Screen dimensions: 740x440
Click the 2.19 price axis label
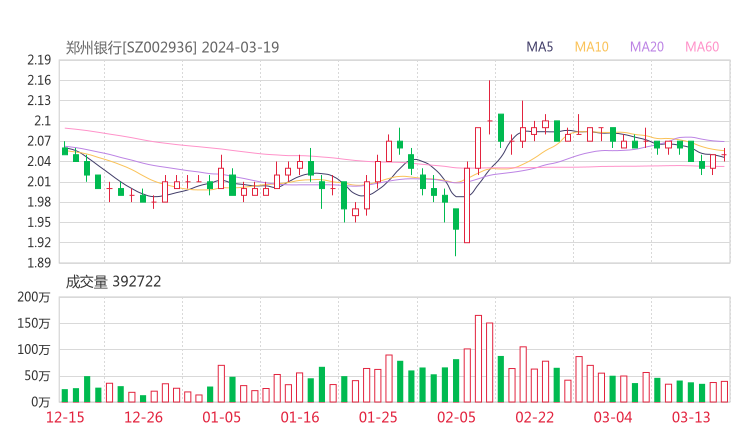(x=39, y=60)
